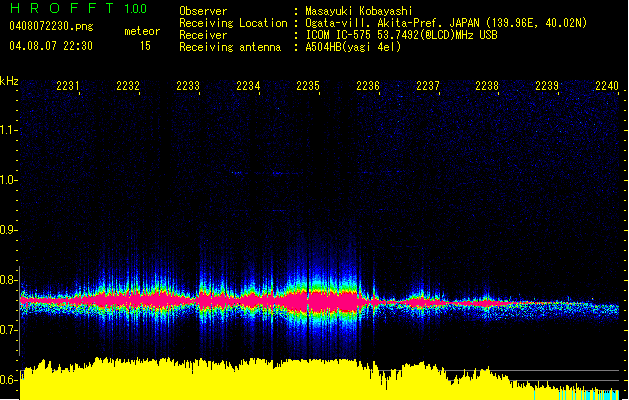Click the 0.8 kHz axis label
629x400 pixels.
8,280
